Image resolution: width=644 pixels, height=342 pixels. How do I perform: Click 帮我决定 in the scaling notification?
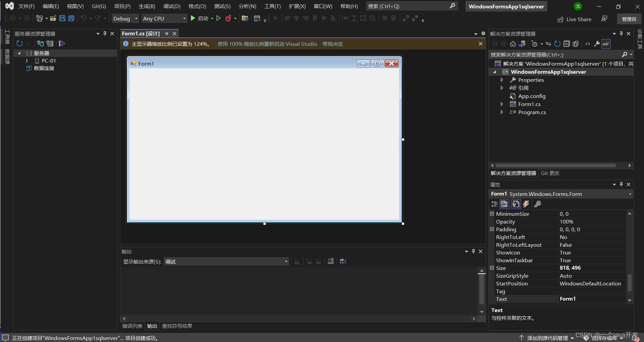332,44
